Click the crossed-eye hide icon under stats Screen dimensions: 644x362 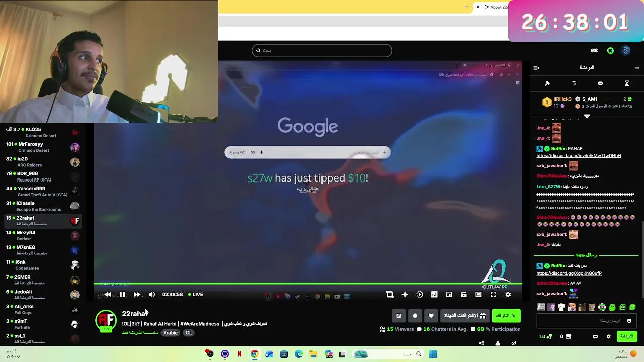pos(514,343)
